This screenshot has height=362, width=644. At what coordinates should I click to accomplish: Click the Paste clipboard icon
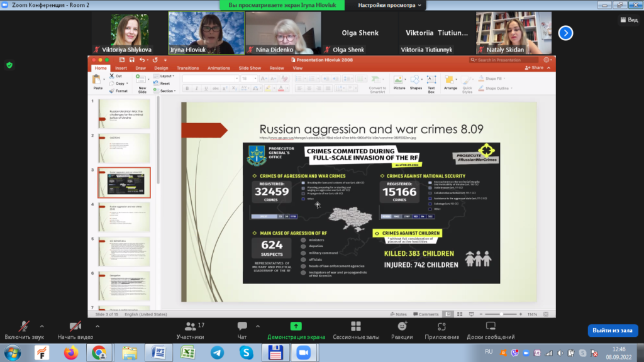97,80
